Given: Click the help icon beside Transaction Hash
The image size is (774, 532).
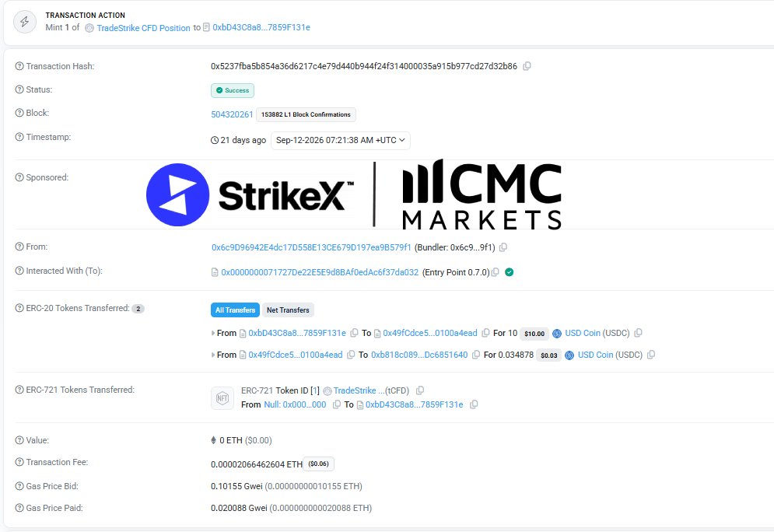Looking at the screenshot, I should pos(19,66).
